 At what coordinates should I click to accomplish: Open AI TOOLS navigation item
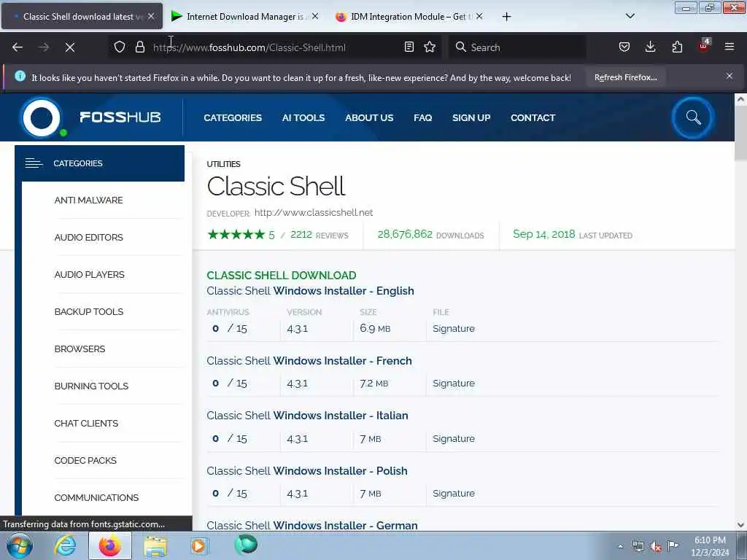click(x=303, y=117)
